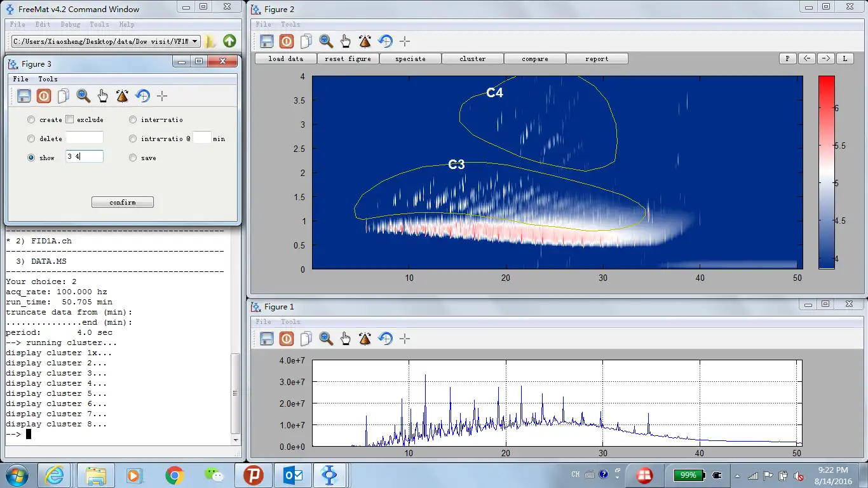Open Tools menu in Figure 2
This screenshot has height=488, width=868.
pyautogui.click(x=290, y=24)
